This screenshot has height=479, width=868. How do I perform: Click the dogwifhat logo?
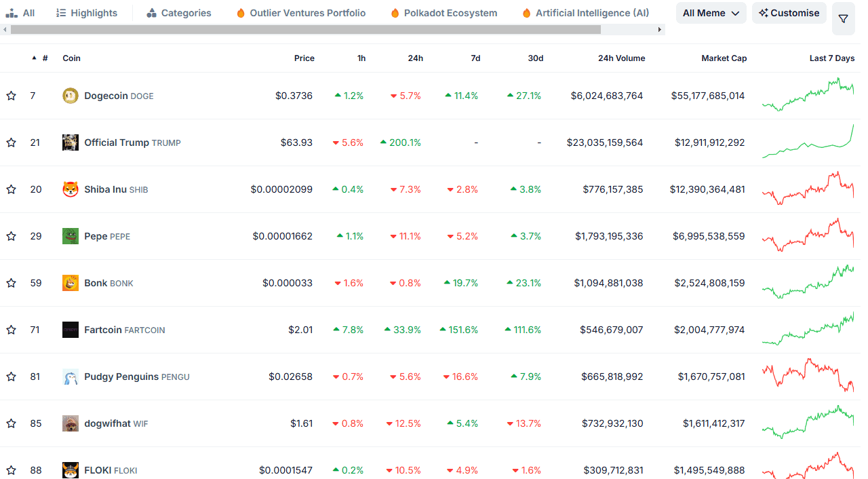[71, 423]
